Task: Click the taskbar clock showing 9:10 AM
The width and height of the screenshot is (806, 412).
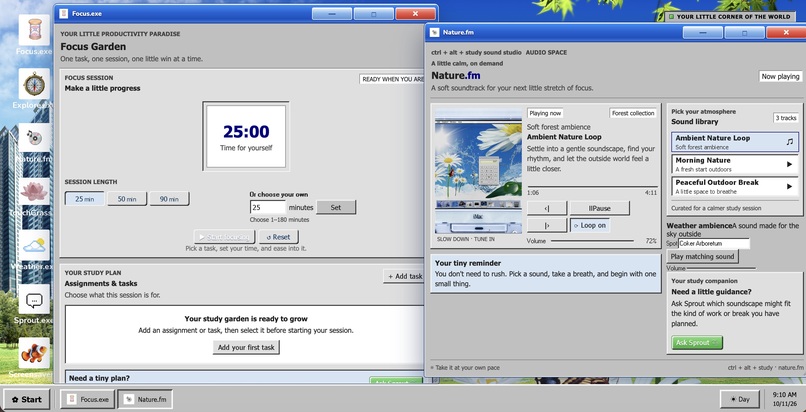Action: [784, 399]
